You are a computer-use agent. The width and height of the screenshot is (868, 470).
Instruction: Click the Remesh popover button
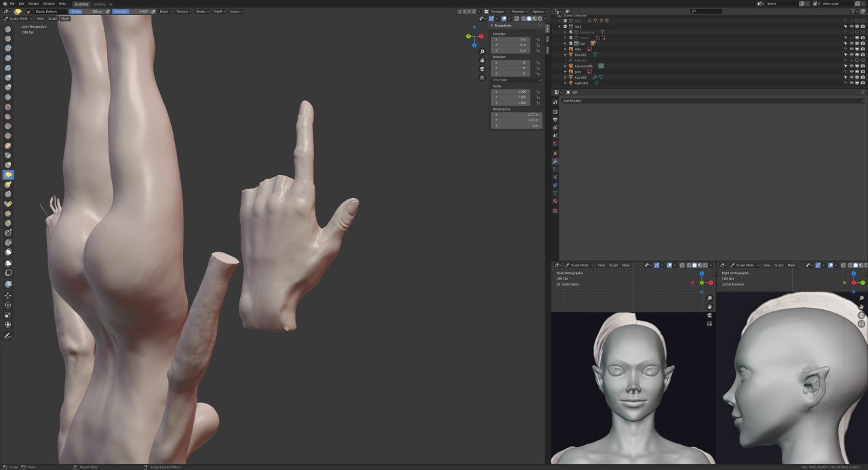click(x=519, y=12)
